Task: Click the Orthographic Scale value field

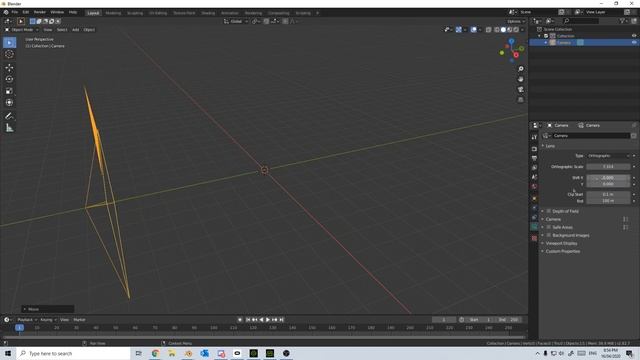Action: click(x=608, y=167)
